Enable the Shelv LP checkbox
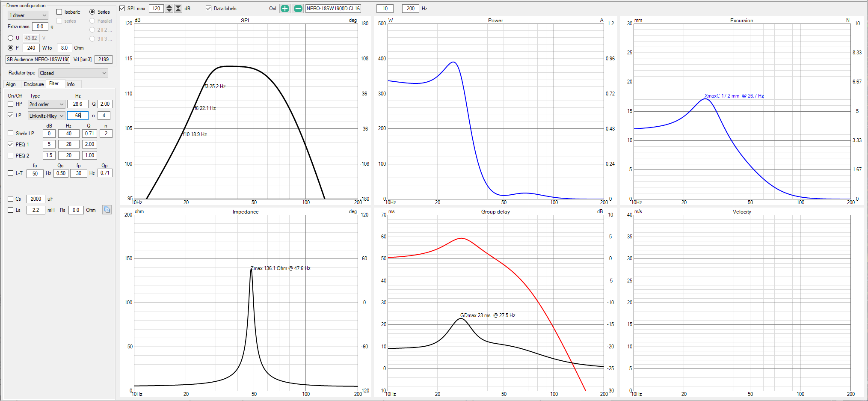This screenshot has width=868, height=401. tap(11, 134)
